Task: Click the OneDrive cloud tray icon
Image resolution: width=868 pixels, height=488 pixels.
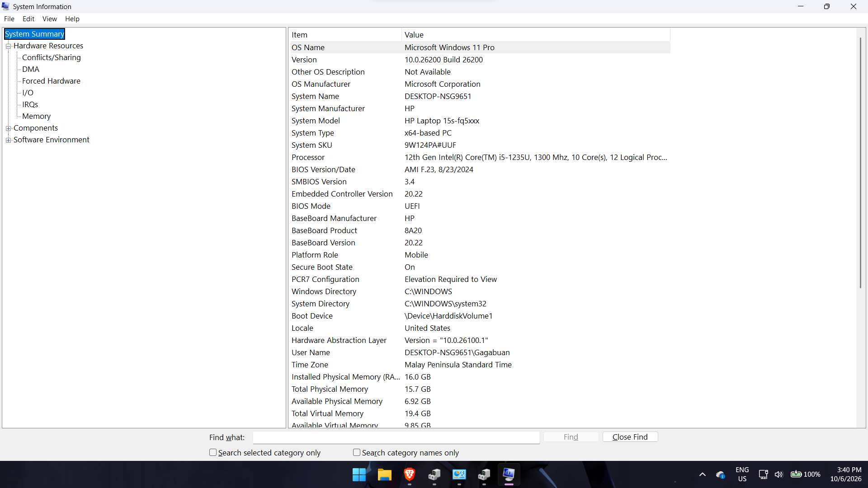Action: click(721, 474)
